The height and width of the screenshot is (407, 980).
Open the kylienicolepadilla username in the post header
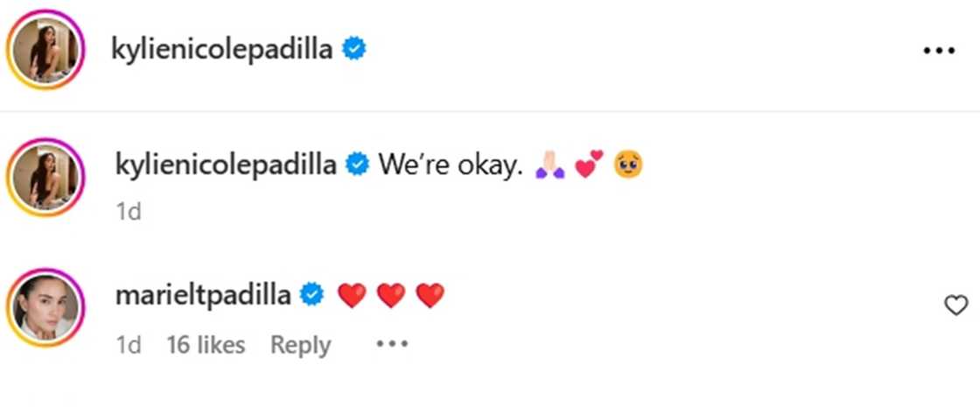pyautogui.click(x=222, y=50)
